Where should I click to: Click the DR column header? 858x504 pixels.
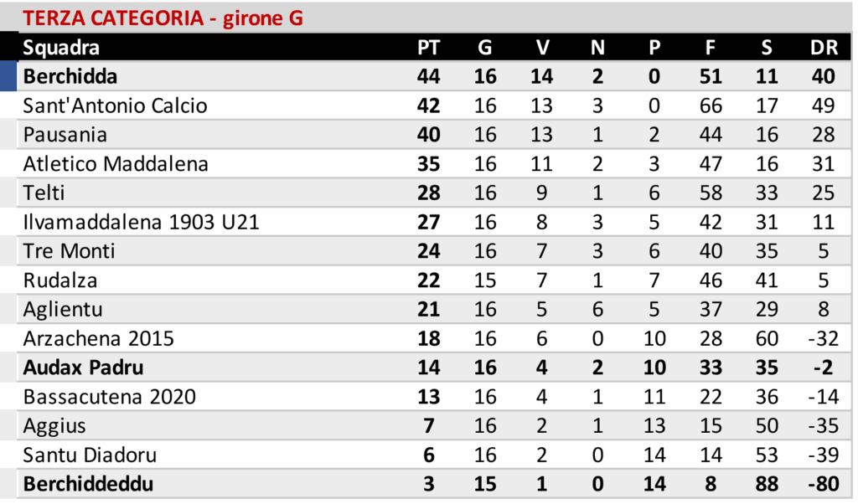point(824,48)
